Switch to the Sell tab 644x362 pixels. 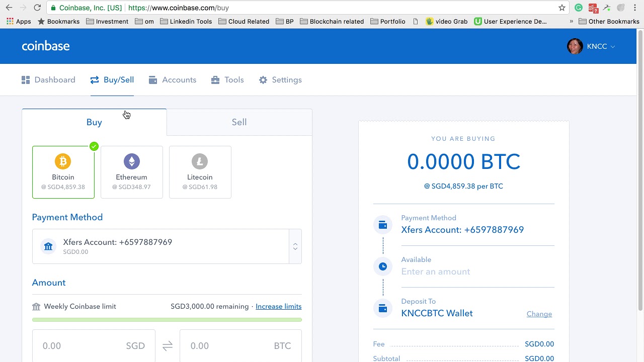(x=239, y=122)
